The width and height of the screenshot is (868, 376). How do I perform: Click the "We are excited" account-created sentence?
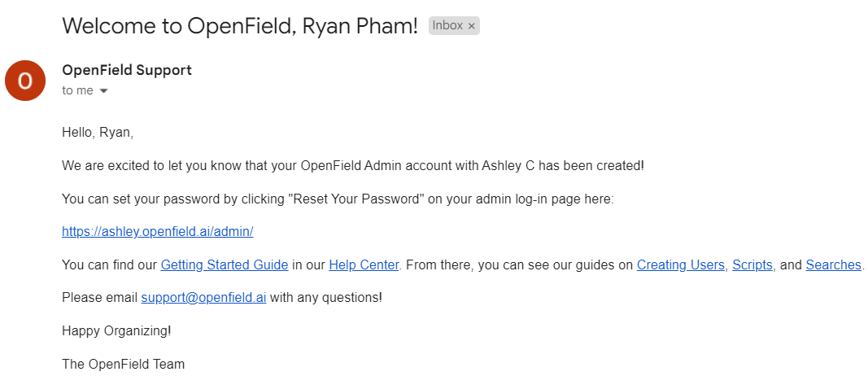click(353, 165)
